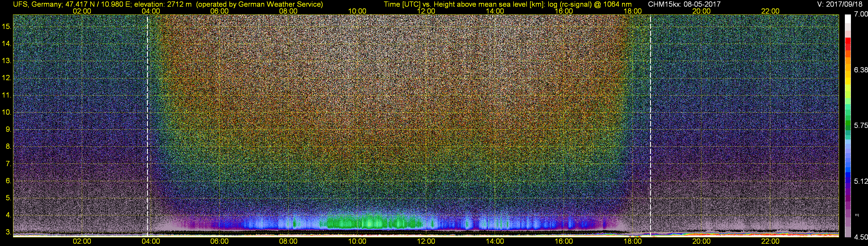Click the '20:00' label on the top time axis

coord(702,11)
